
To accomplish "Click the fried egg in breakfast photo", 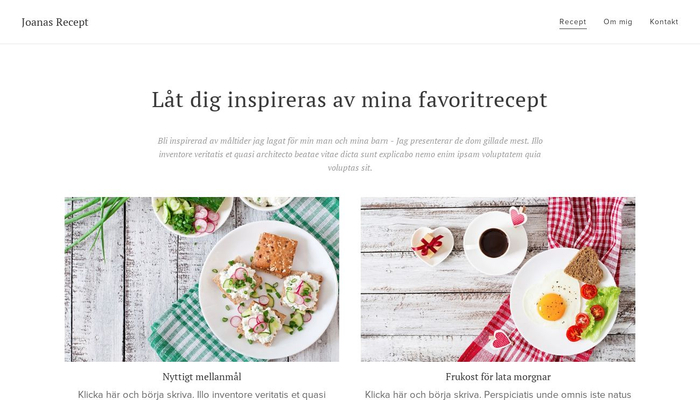I will 553,306.
